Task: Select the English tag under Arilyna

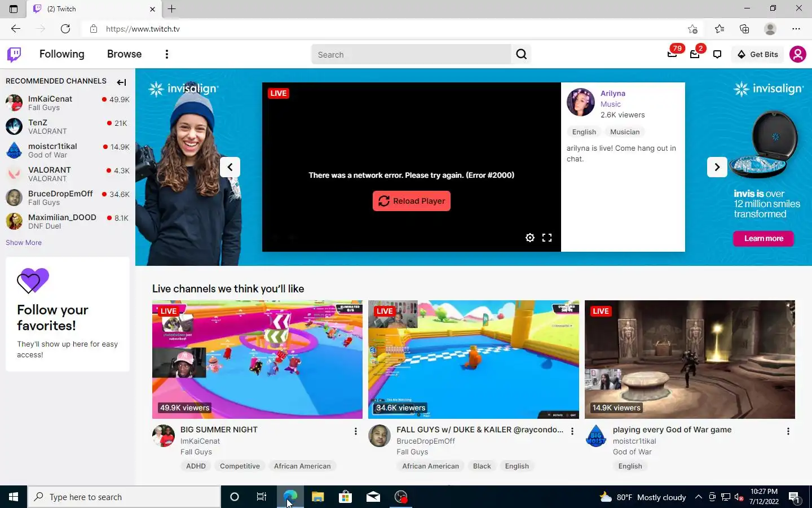Action: point(584,132)
